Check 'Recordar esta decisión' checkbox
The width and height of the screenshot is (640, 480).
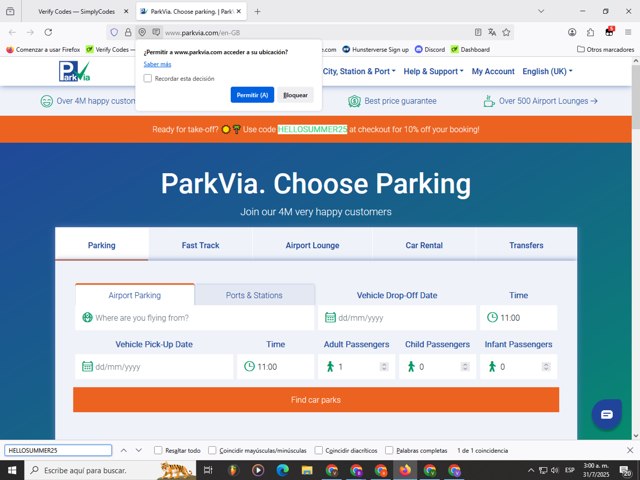(x=148, y=78)
